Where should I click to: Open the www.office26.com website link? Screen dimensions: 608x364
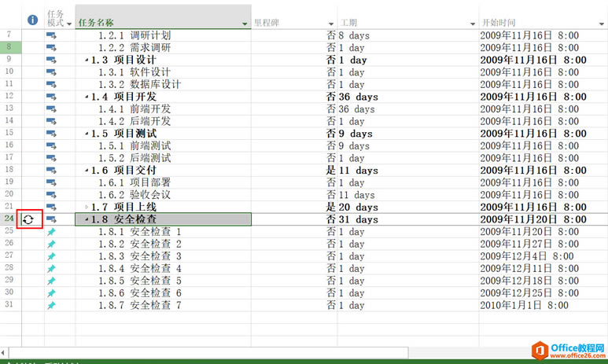pos(578,355)
